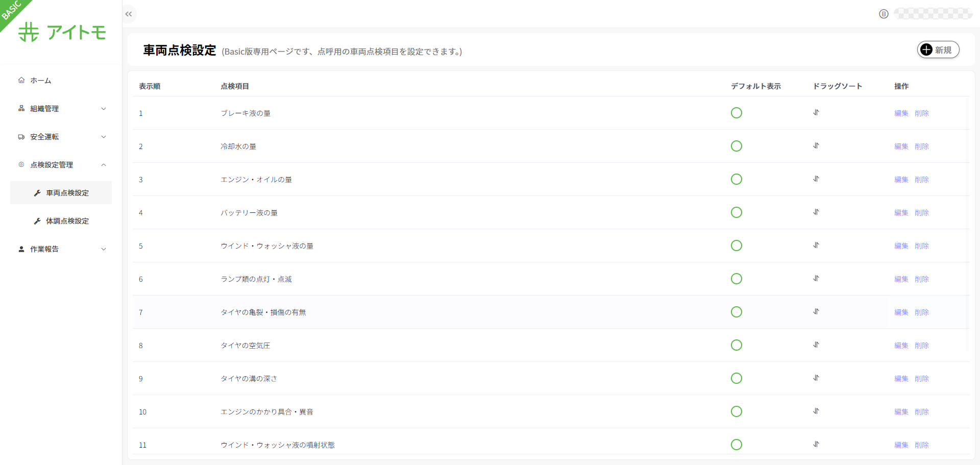Click the drag-sort handle for バッテリー液の量

[x=816, y=212]
